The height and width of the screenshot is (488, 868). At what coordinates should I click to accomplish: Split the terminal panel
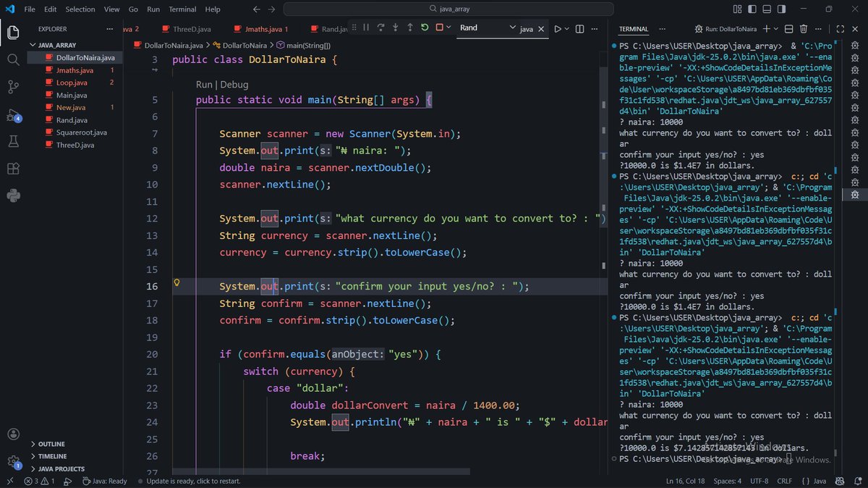coord(789,29)
